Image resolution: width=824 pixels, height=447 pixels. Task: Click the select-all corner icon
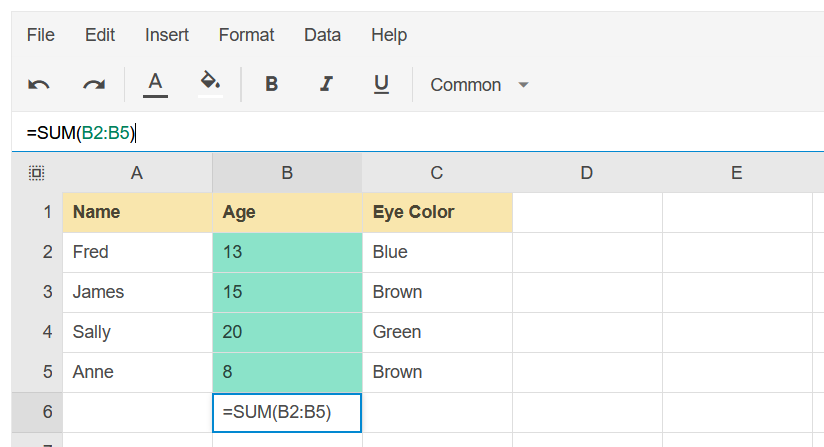37,173
